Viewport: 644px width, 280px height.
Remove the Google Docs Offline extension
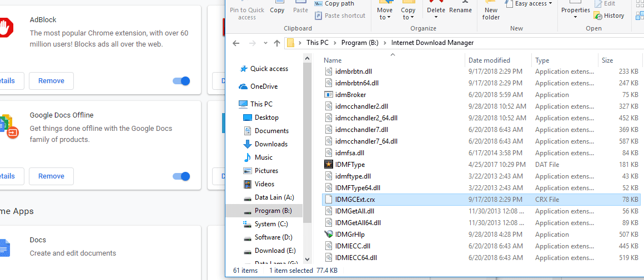(x=51, y=176)
